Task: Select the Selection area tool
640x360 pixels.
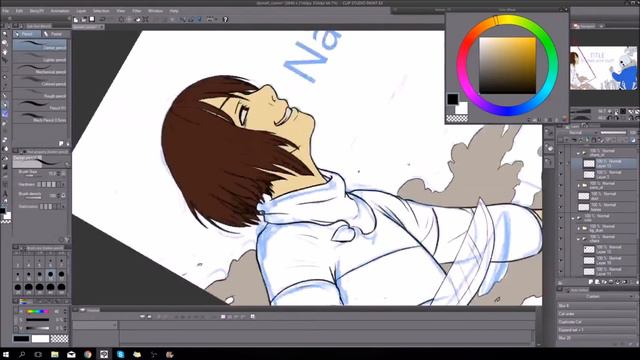Action: (4, 77)
